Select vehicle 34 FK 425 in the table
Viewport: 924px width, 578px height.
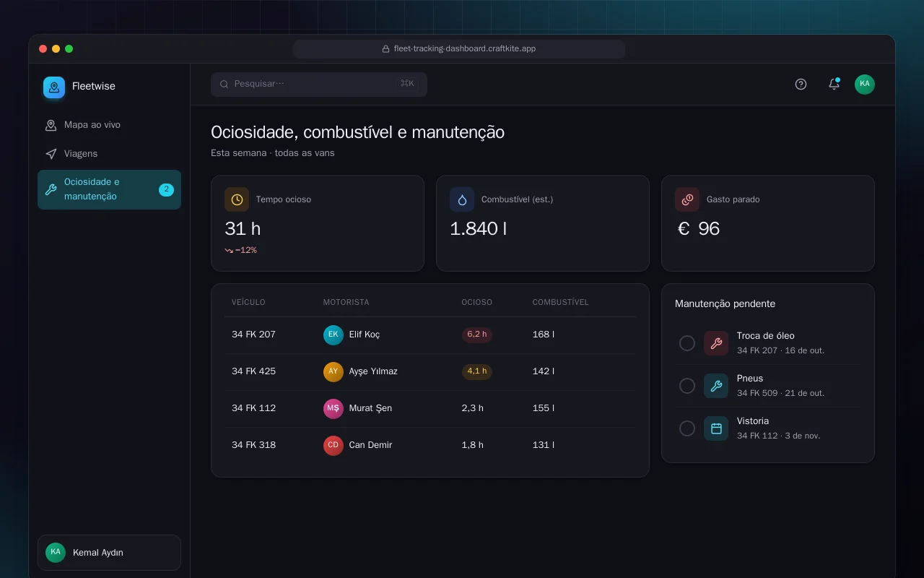[x=253, y=371]
